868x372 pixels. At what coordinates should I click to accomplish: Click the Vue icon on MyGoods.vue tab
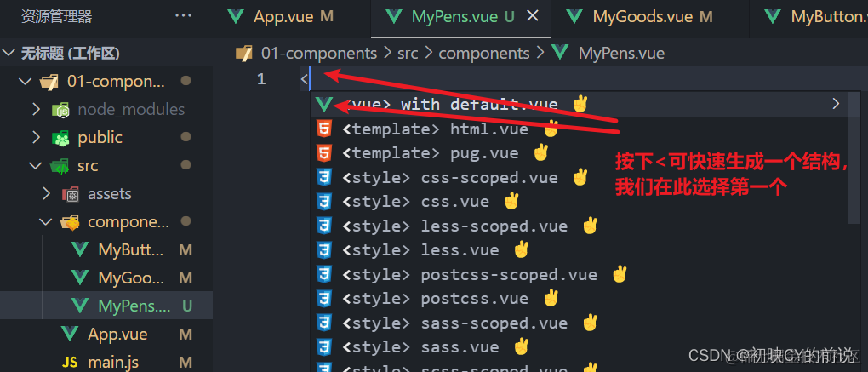pos(574,16)
